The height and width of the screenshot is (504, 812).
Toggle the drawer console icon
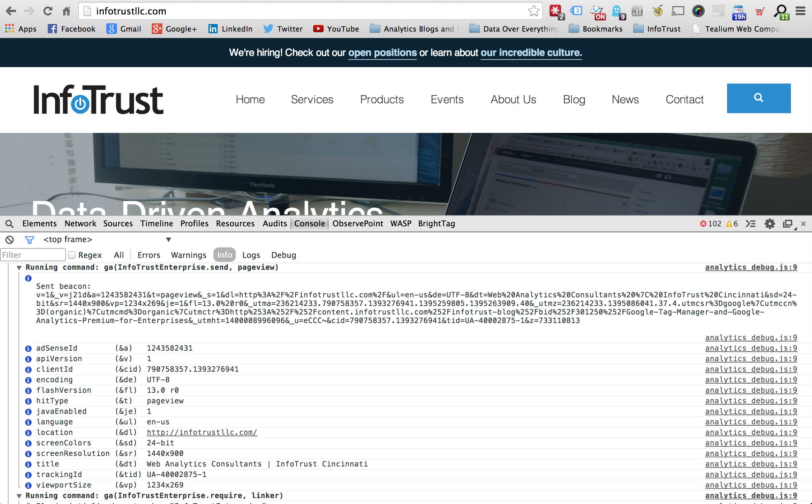click(751, 224)
